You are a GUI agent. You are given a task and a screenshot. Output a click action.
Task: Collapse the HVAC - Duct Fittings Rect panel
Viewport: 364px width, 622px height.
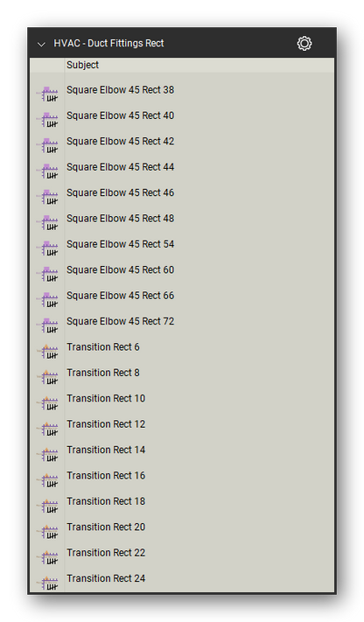(x=41, y=44)
